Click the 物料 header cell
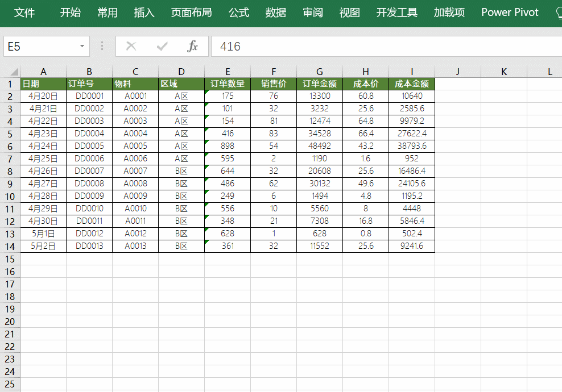The height and width of the screenshot is (392, 562). point(135,84)
